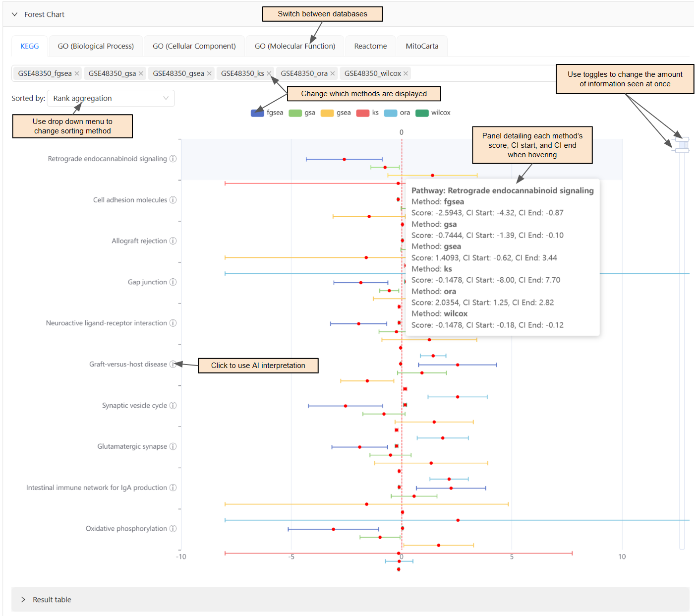
Task: Remove the GSE48350_ks filter chip
Action: click(x=269, y=73)
